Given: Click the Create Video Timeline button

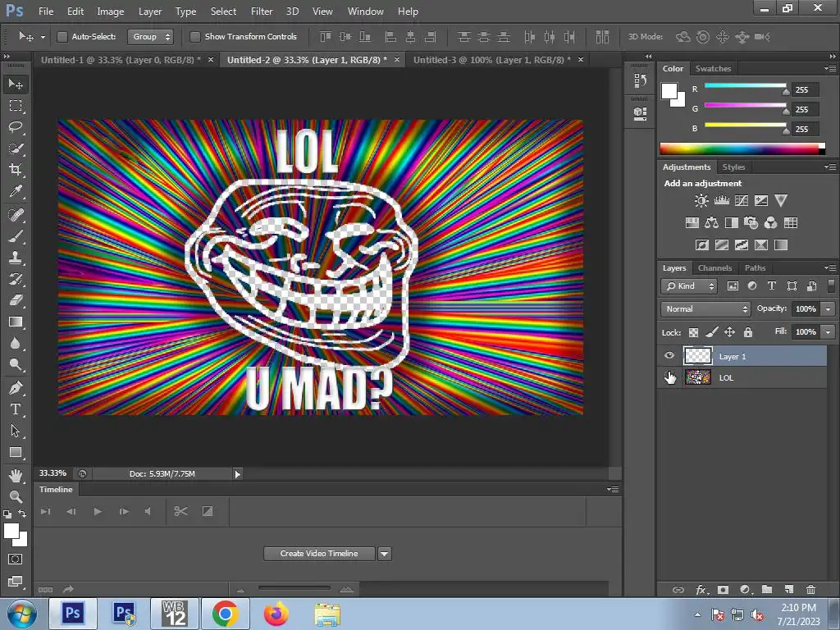Looking at the screenshot, I should (319, 554).
